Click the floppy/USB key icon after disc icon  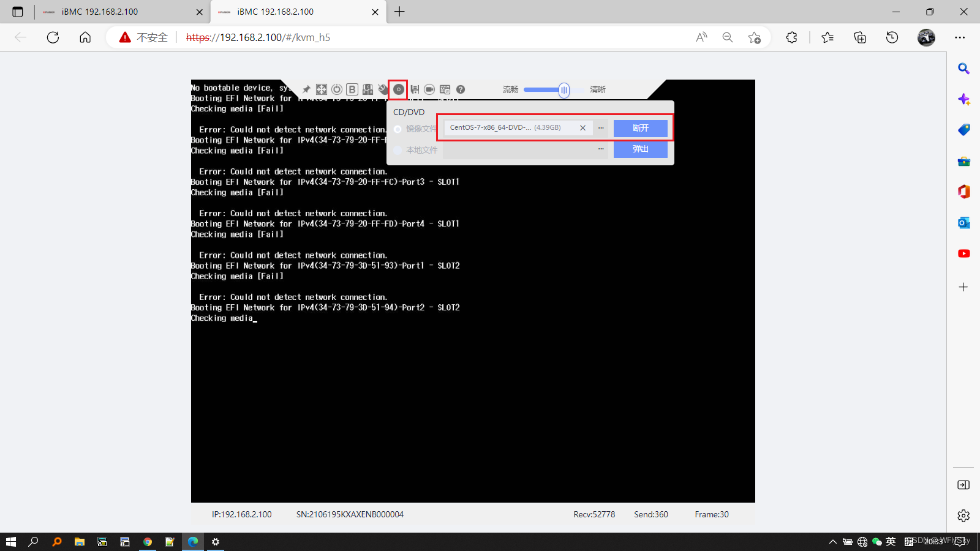click(x=415, y=89)
